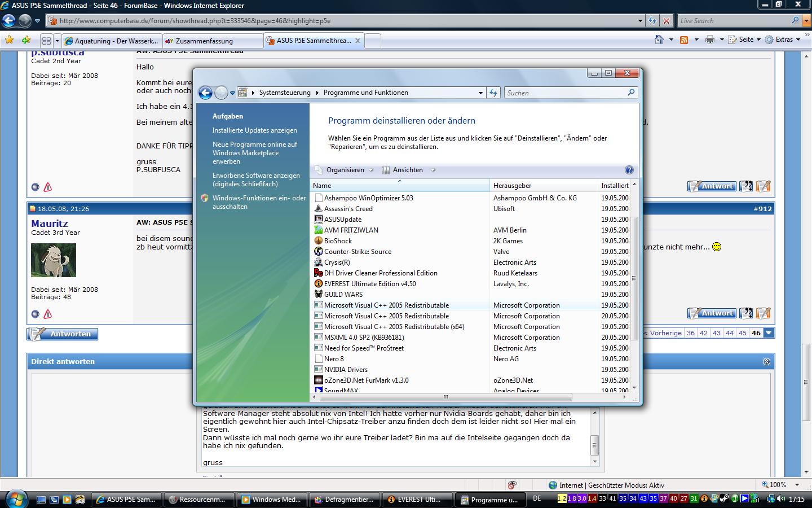Open the Seite menu dropdown in IE
This screenshot has width=812, height=508.
744,40
